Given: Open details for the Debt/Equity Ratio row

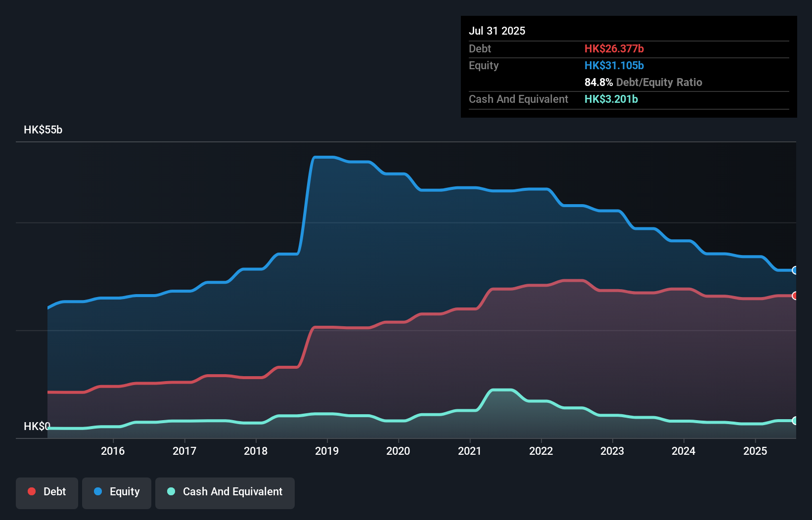Looking at the screenshot, I should [x=643, y=82].
